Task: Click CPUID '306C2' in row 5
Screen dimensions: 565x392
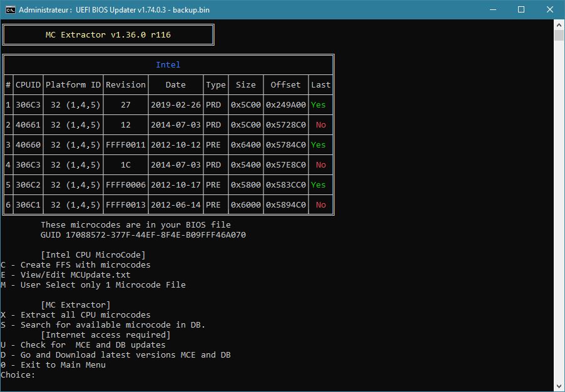Action: point(28,184)
